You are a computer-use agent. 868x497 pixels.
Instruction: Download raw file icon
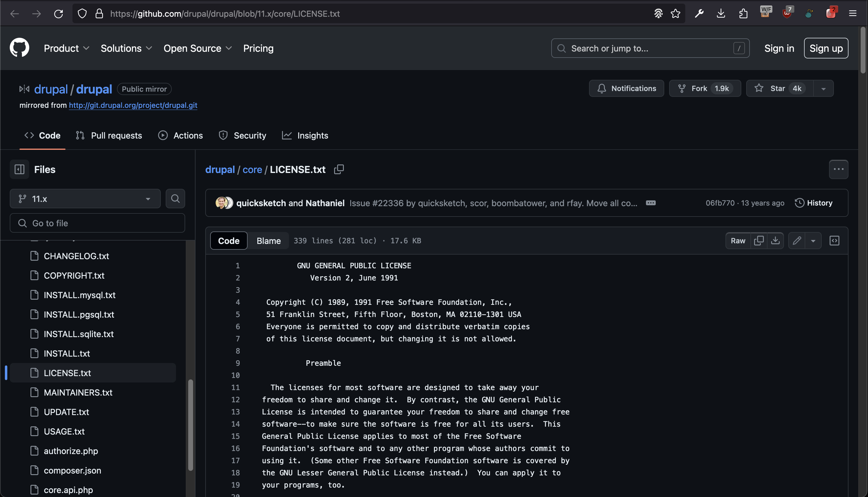pyautogui.click(x=775, y=241)
